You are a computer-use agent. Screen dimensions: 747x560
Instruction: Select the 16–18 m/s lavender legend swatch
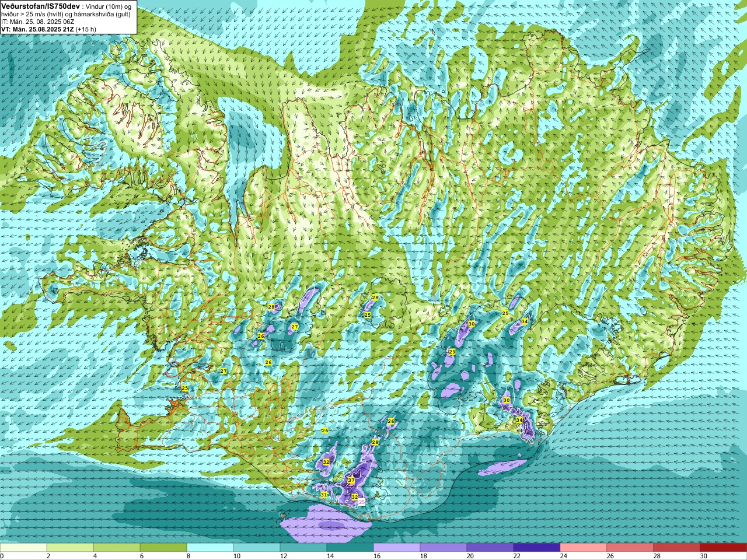pyautogui.click(x=397, y=548)
